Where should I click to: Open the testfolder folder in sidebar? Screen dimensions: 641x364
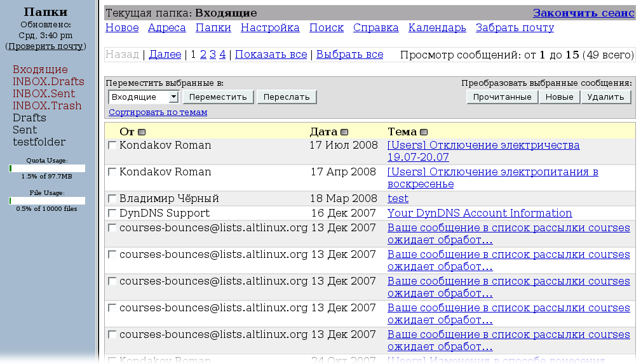coord(39,142)
